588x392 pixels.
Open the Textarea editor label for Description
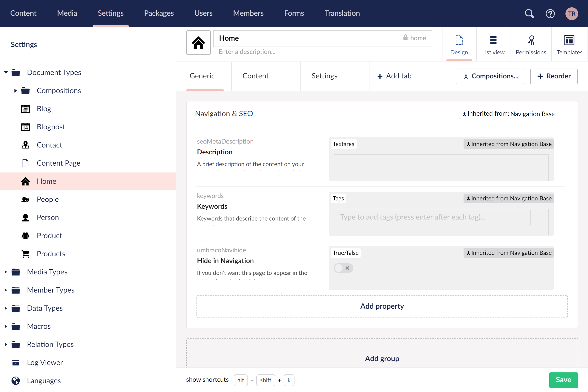pyautogui.click(x=343, y=144)
